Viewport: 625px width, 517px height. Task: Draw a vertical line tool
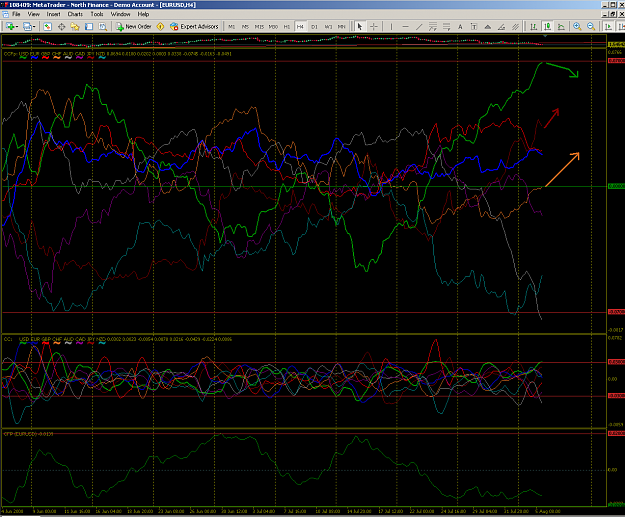point(391,26)
